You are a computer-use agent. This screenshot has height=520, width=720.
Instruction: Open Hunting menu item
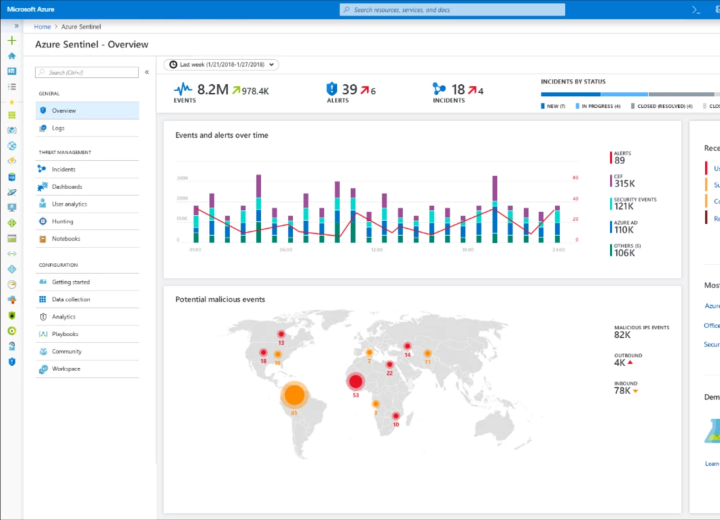tap(87, 221)
